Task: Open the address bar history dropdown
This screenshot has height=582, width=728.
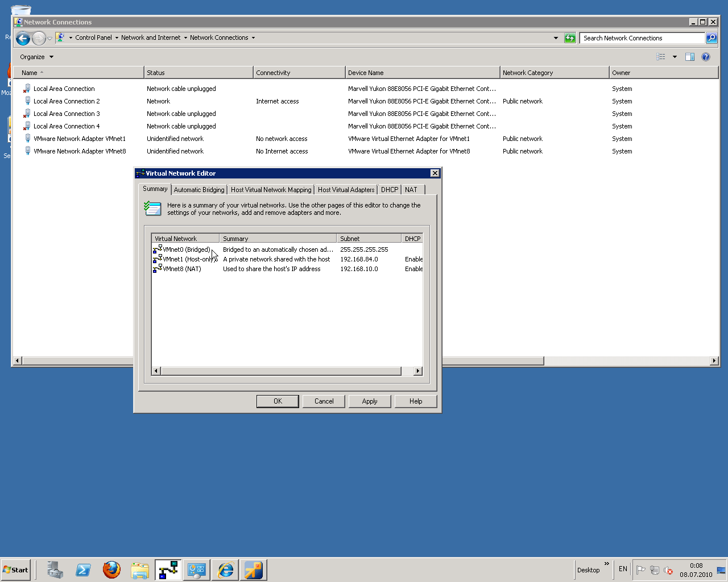Action: [556, 38]
